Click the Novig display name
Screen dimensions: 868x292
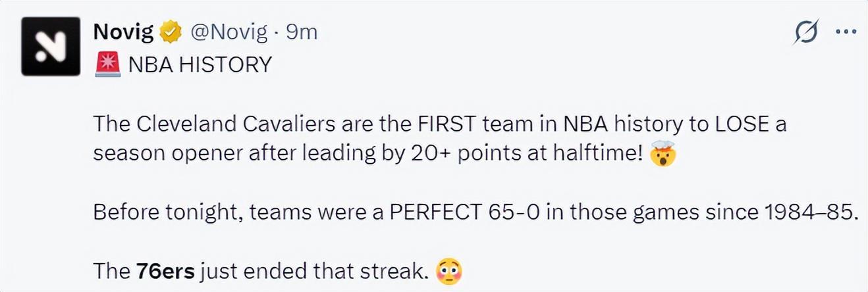pyautogui.click(x=123, y=32)
